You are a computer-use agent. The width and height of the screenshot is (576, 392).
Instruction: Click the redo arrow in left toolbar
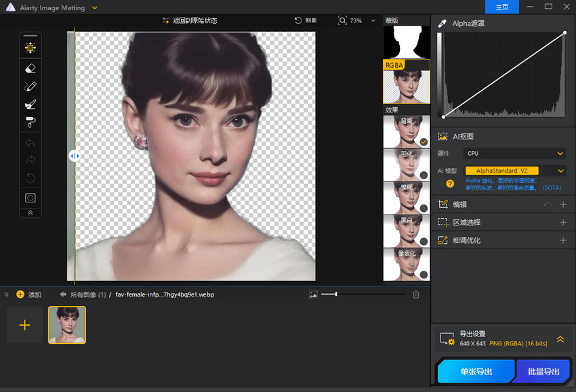[30, 160]
